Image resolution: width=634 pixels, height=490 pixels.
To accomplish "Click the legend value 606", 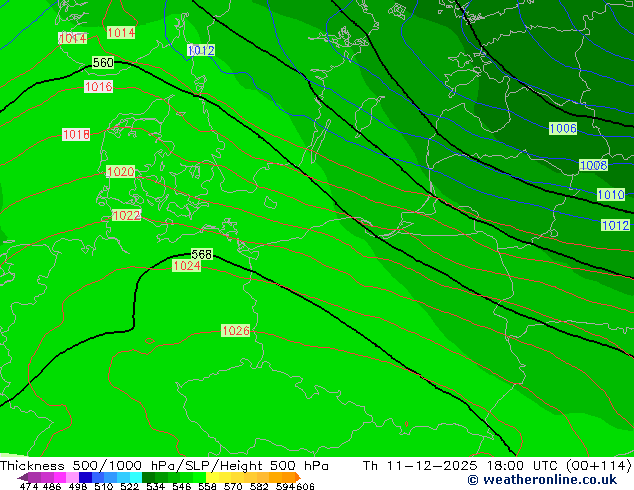I will (305, 486).
